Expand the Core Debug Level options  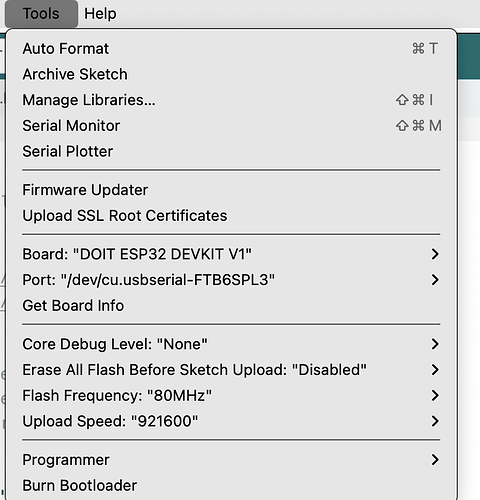[231, 344]
